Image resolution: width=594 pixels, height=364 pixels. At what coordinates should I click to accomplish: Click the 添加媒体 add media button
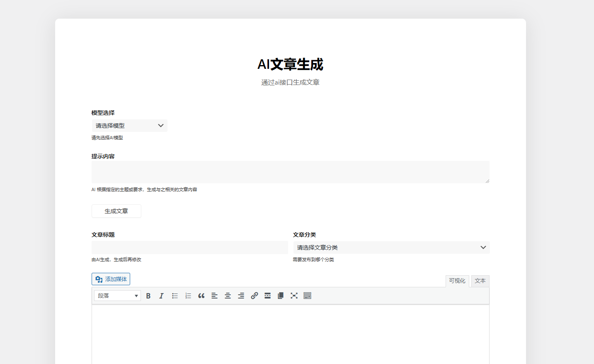tap(111, 279)
